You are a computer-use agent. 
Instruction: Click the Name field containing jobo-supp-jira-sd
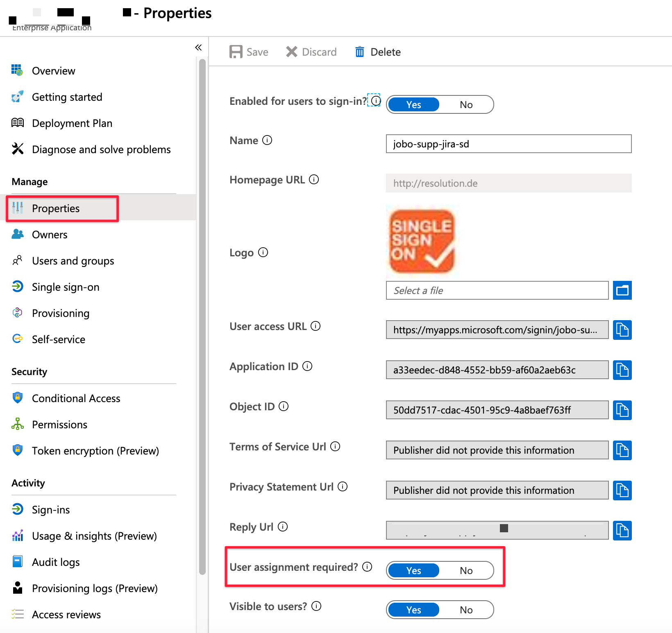(x=509, y=144)
